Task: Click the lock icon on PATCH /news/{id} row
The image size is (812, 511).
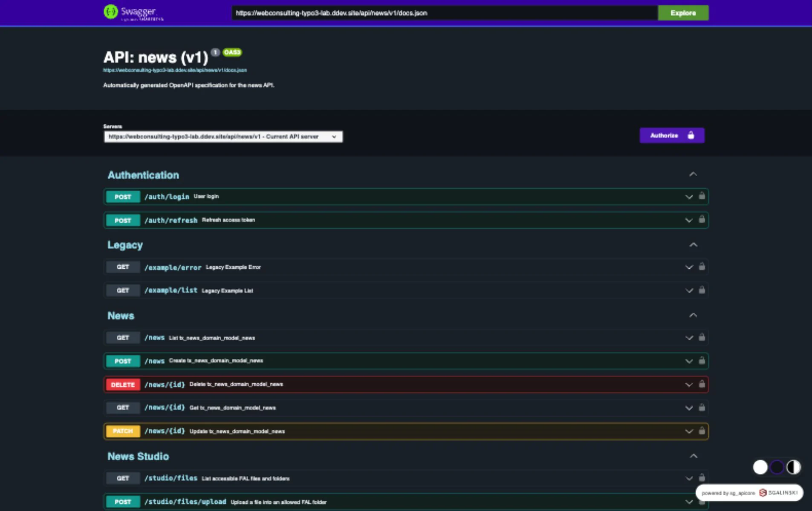Action: pos(702,431)
